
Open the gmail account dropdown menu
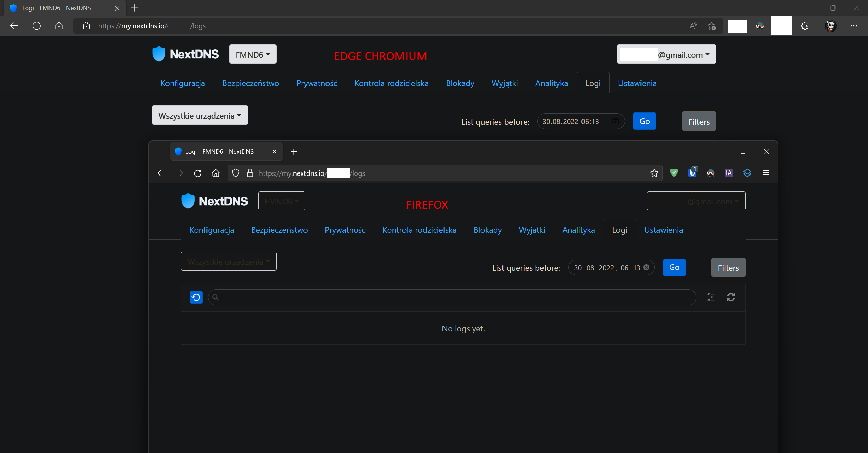tap(666, 54)
